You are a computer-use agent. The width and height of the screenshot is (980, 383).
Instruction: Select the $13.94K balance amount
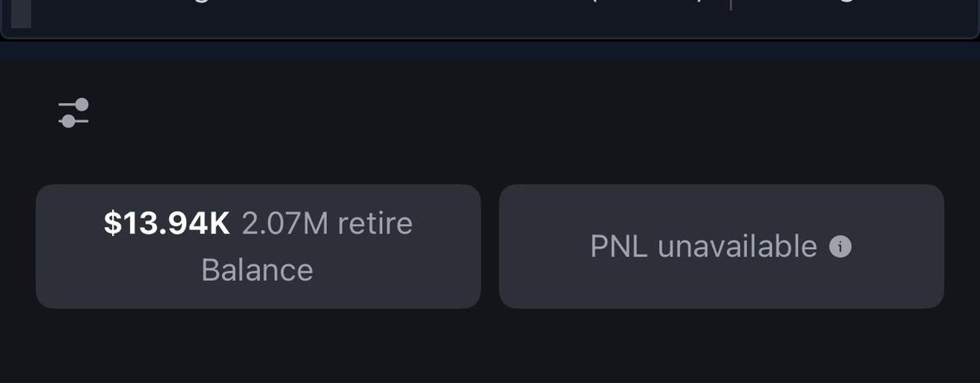pyautogui.click(x=167, y=223)
